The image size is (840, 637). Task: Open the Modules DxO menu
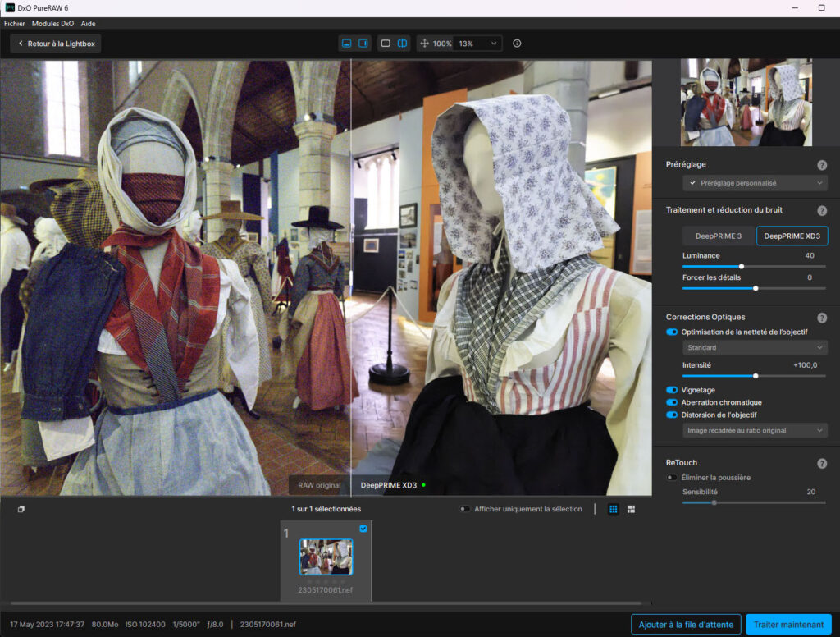coord(52,24)
